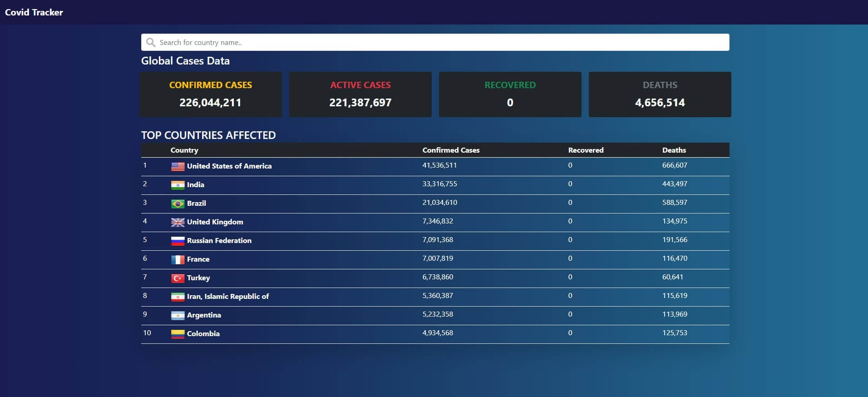Click the United States flag icon
The image size is (868, 397).
pyautogui.click(x=178, y=167)
